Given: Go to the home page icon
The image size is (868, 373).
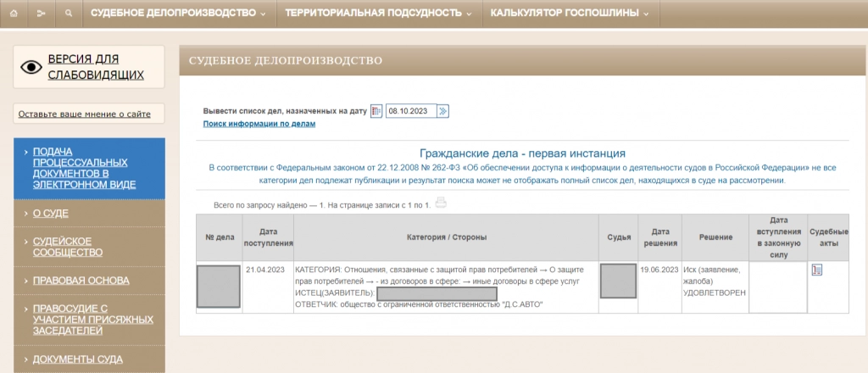Looking at the screenshot, I should (x=14, y=14).
